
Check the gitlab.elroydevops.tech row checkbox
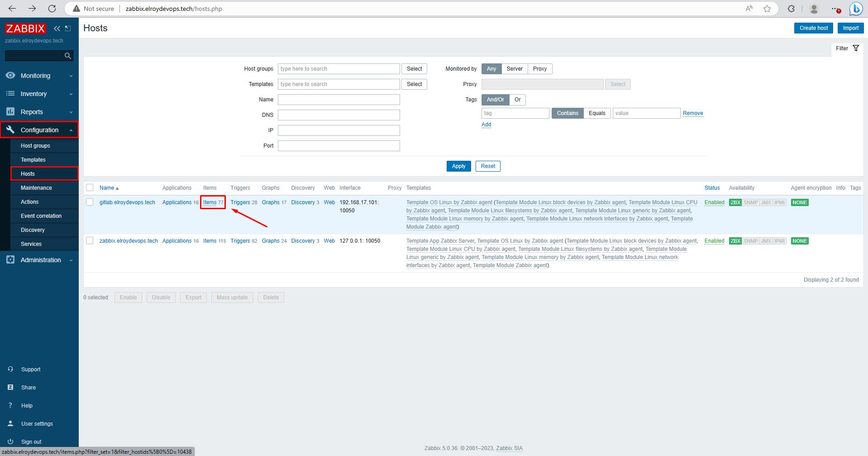90,202
